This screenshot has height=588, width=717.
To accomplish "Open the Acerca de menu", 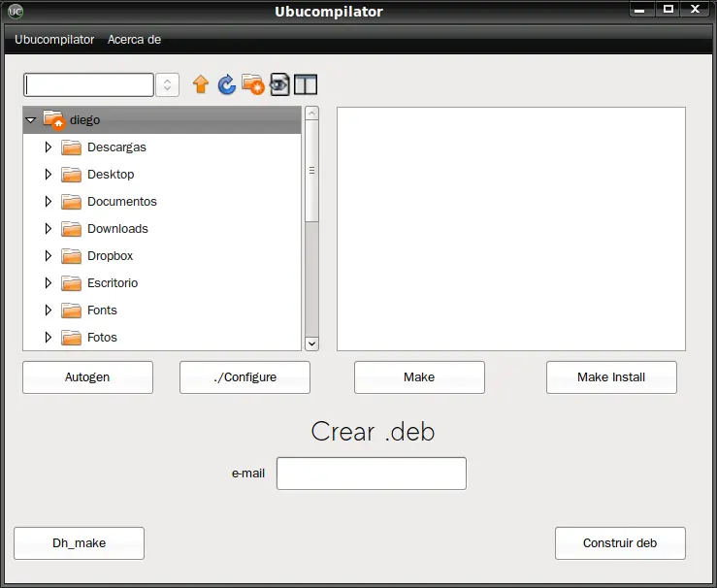I will click(x=135, y=40).
